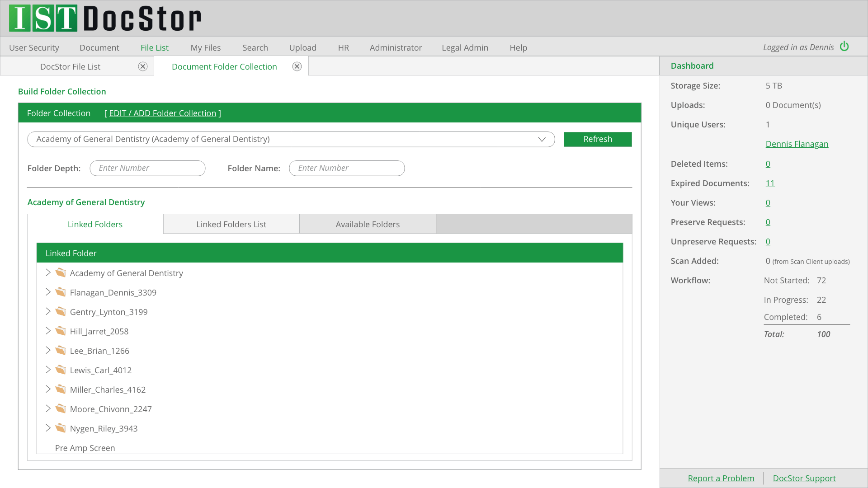
Task: Click the Dashboard panel heading
Action: pos(692,66)
